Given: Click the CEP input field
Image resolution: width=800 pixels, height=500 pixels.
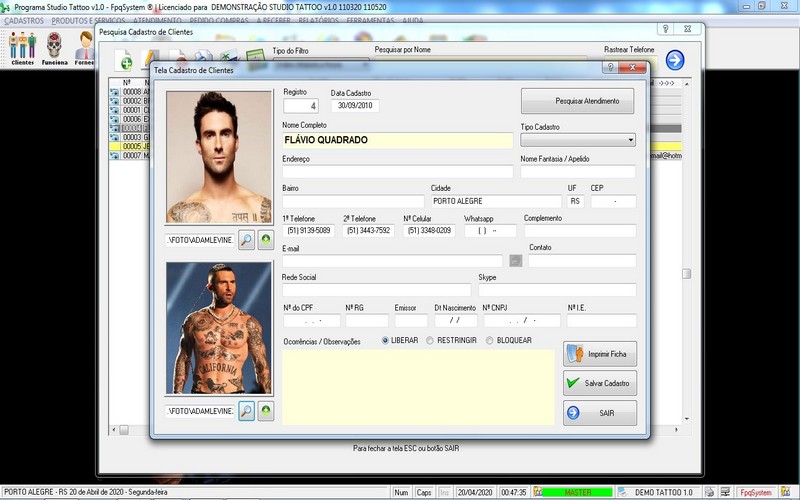Looking at the screenshot, I should click(613, 201).
